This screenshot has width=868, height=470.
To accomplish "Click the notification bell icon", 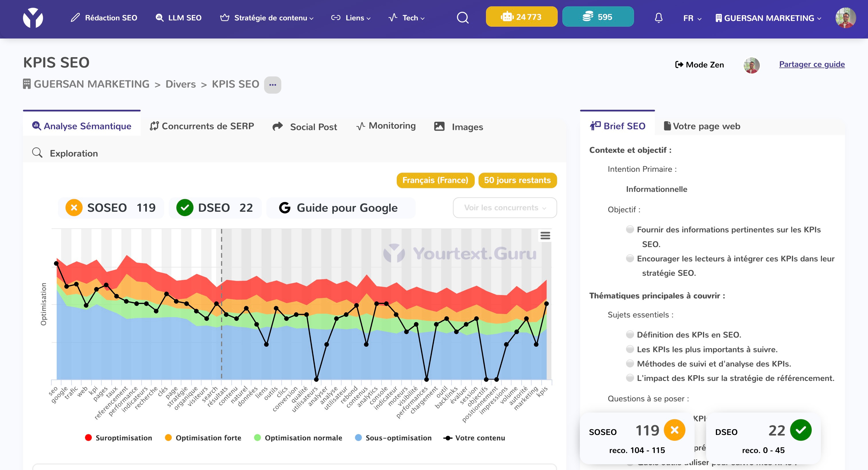I will [658, 18].
